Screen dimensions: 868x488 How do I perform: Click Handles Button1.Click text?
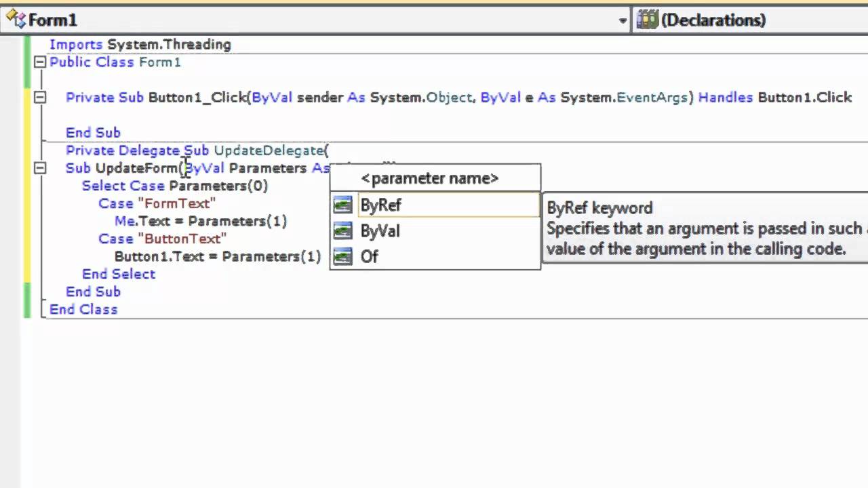coord(775,97)
